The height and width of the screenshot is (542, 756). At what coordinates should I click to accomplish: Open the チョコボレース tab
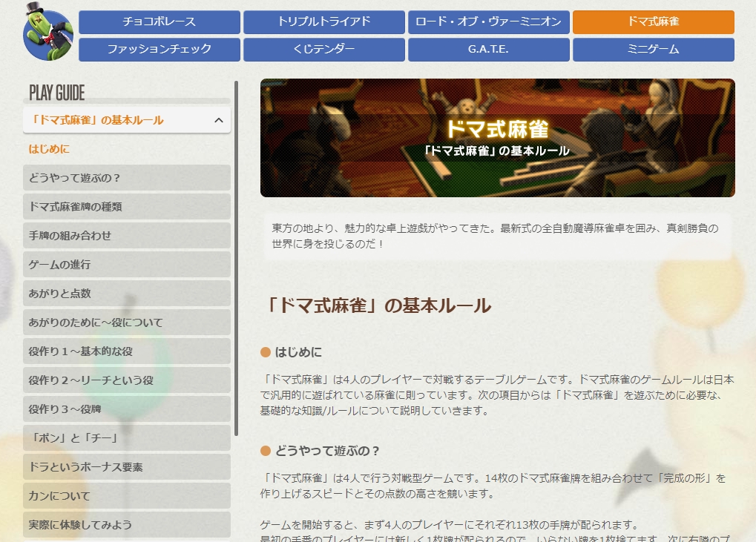pos(159,22)
